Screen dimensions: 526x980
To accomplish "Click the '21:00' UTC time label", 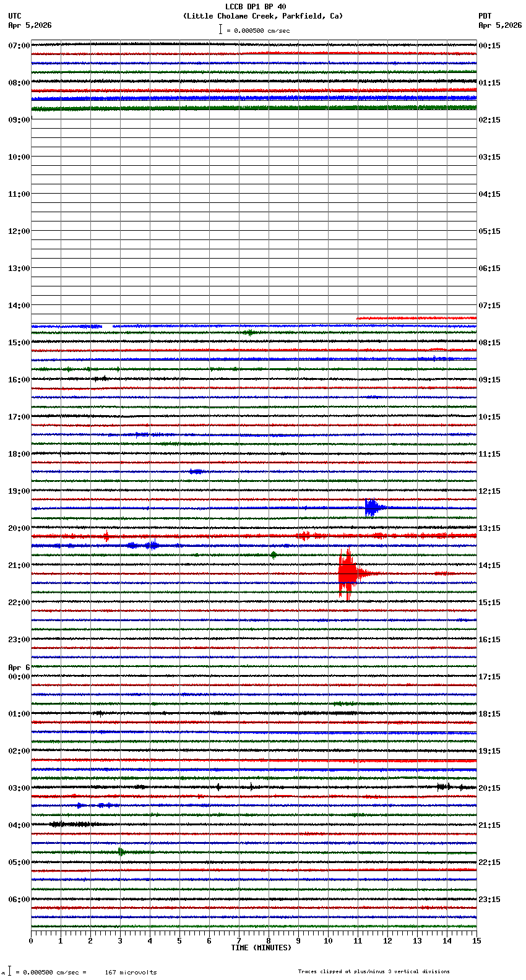I will point(19,565).
